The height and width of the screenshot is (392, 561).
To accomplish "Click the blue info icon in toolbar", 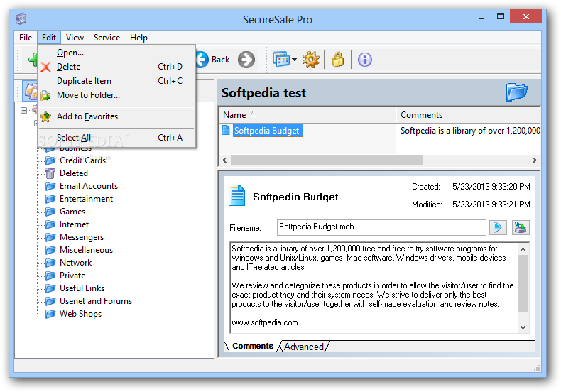I will 364,60.
